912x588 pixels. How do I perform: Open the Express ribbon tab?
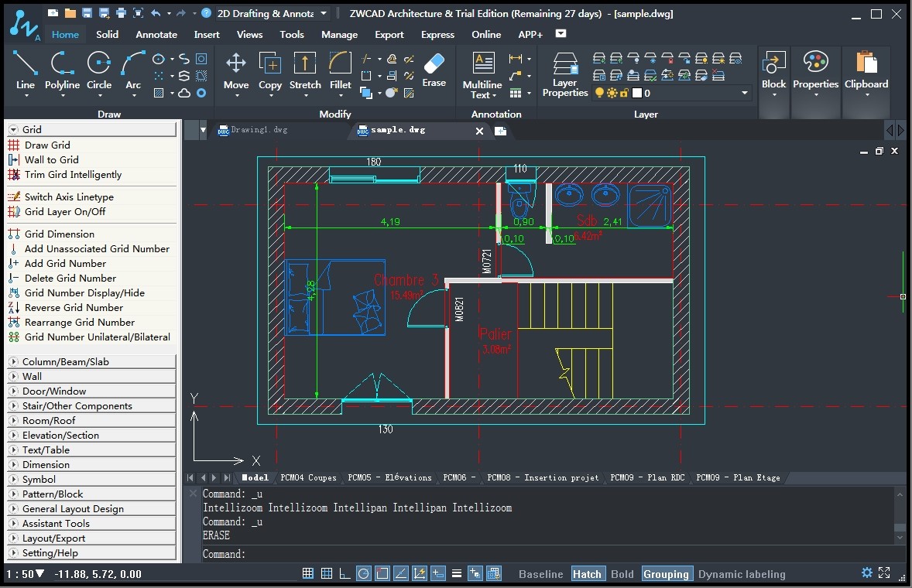(437, 34)
